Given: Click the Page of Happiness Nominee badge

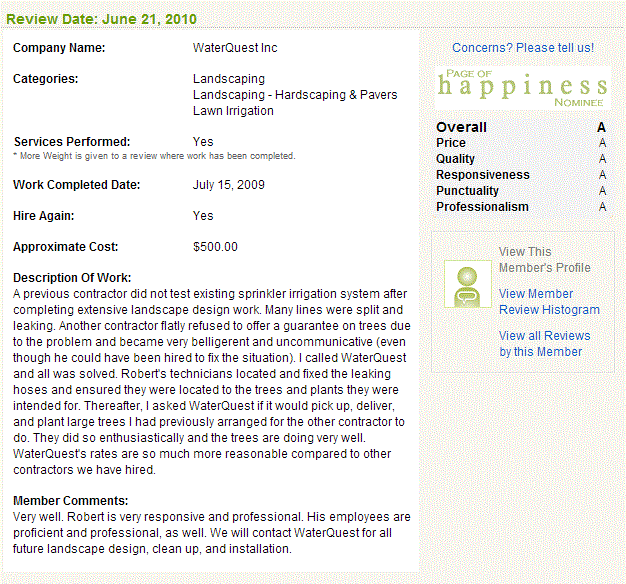Looking at the screenshot, I should point(523,88).
